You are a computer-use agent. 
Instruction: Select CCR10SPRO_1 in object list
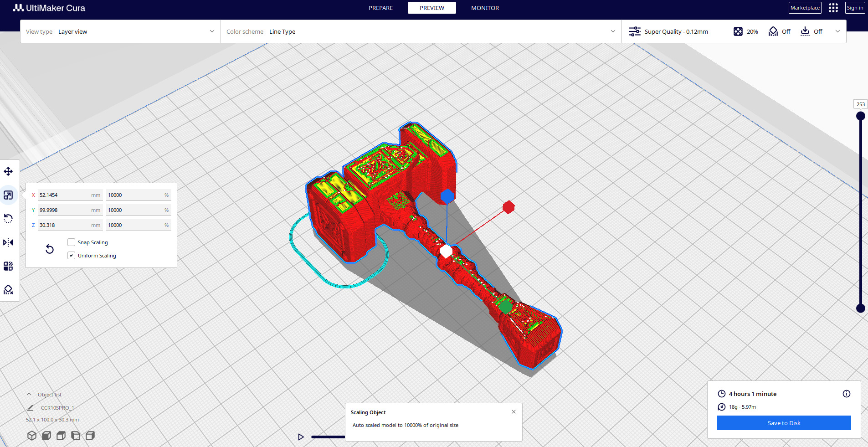(x=57, y=408)
